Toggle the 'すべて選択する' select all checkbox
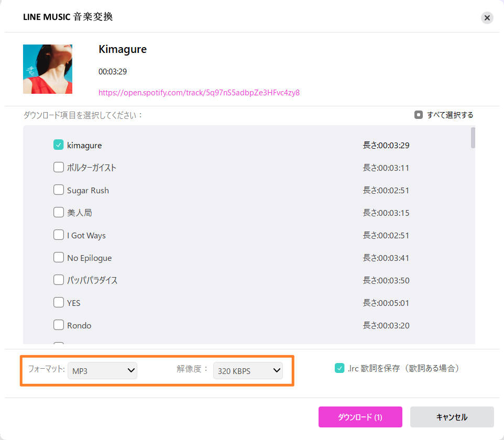Image resolution: width=504 pixels, height=440 pixels. coord(418,115)
